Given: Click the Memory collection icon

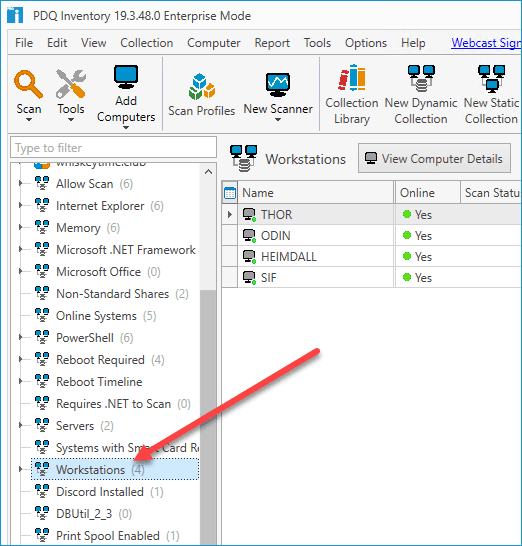Looking at the screenshot, I should click(x=42, y=227).
